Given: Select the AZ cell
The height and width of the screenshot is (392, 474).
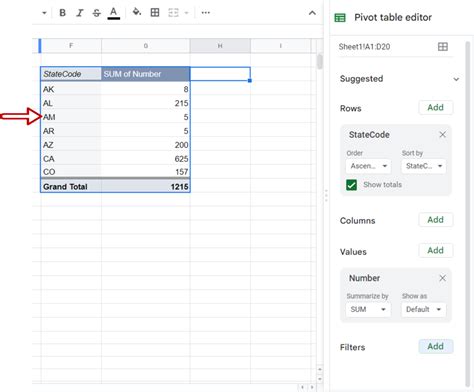Looking at the screenshot, I should (x=71, y=145).
